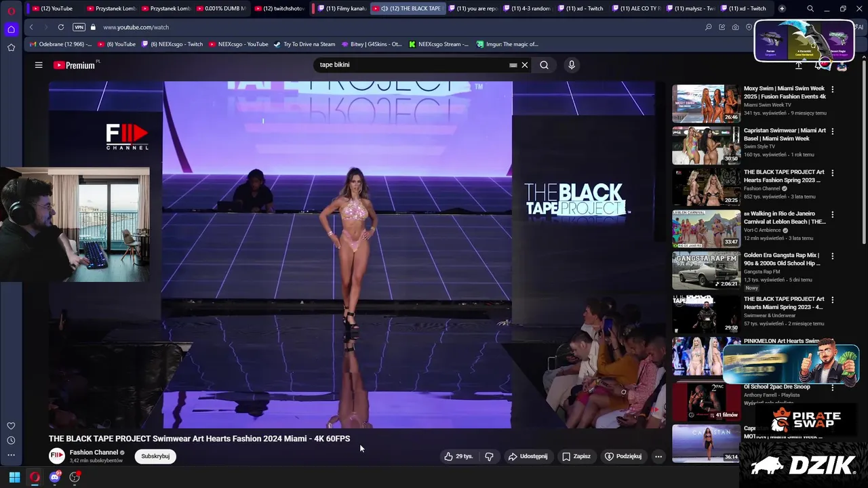Image resolution: width=868 pixels, height=488 pixels.
Task: Open options for Golden Era Gangsta Rap video
Action: (x=833, y=256)
